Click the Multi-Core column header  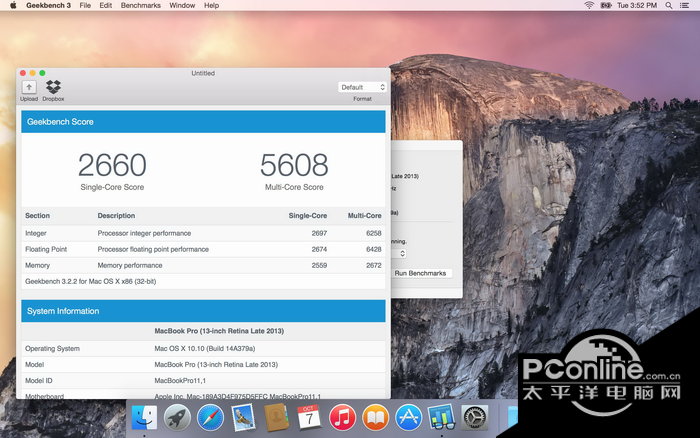[364, 215]
